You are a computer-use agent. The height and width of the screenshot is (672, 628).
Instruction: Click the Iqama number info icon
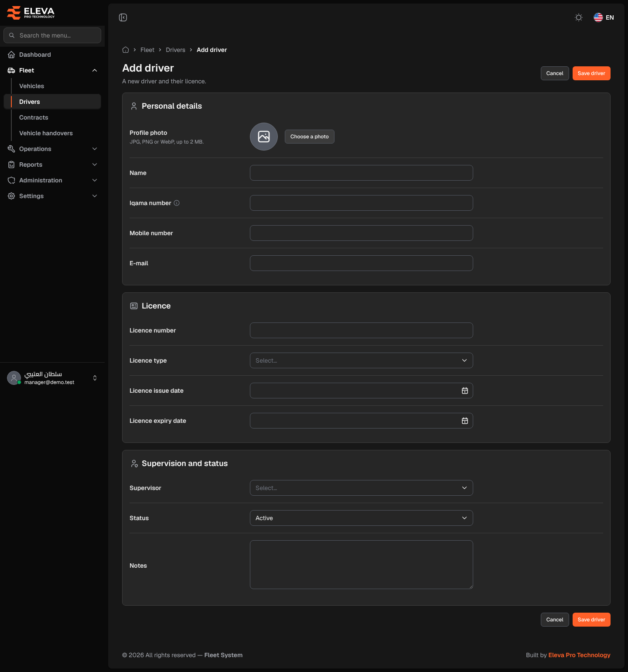click(177, 203)
